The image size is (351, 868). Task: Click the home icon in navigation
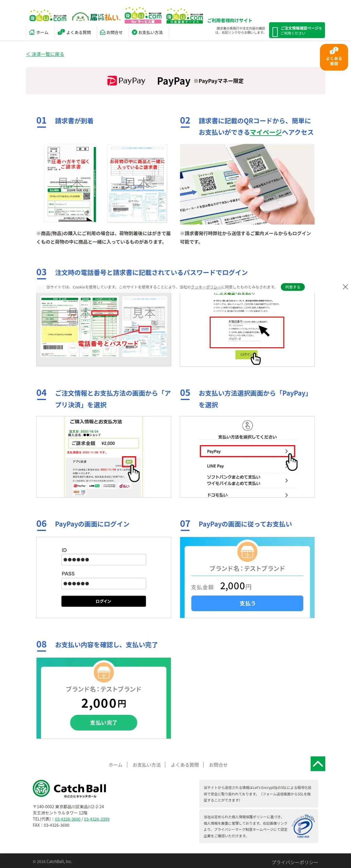[32, 32]
